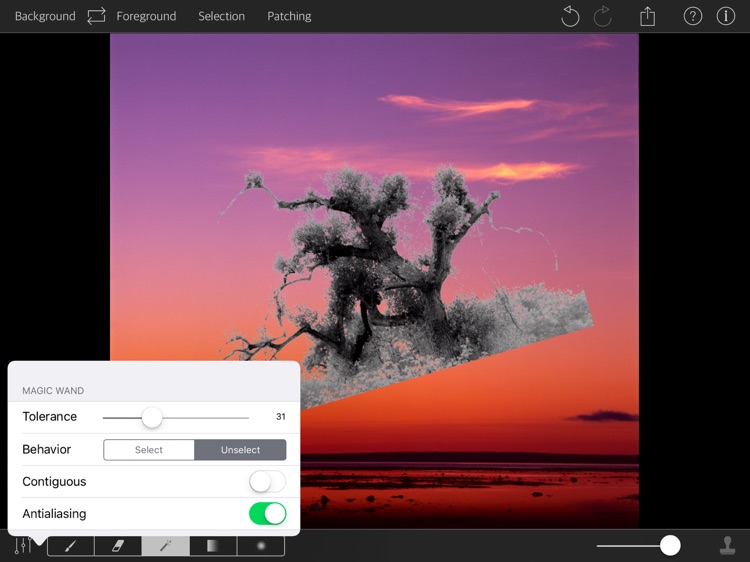The image size is (750, 562).
Task: Redo the last undone action
Action: tap(602, 16)
